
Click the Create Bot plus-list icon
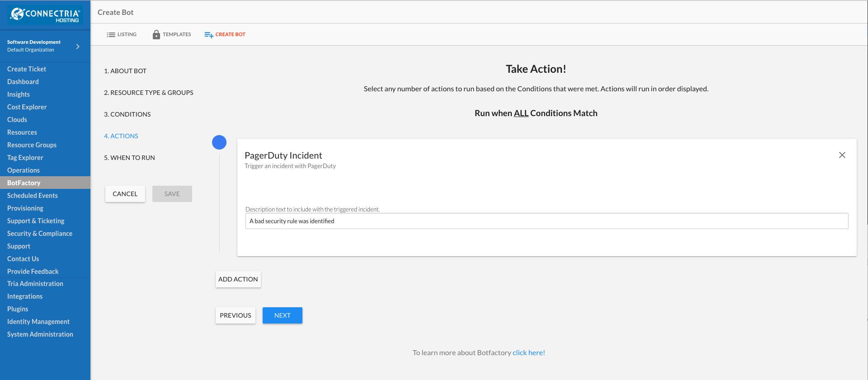click(x=209, y=35)
